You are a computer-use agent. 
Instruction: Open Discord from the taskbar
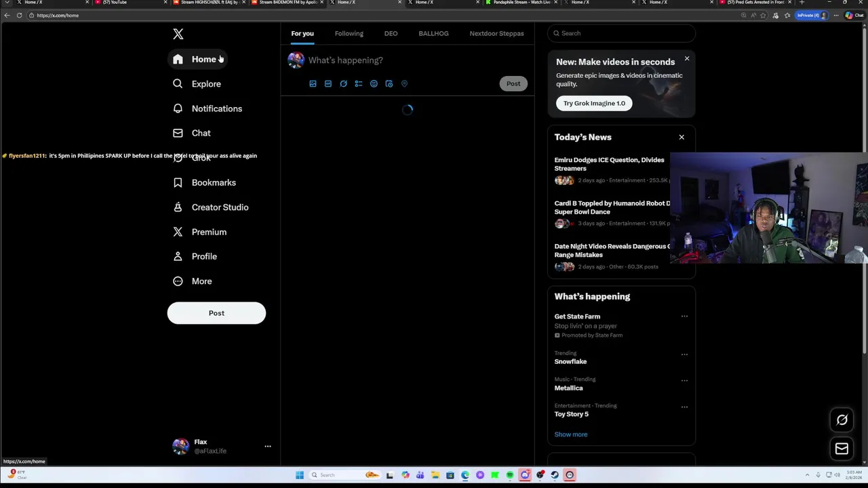(525, 475)
